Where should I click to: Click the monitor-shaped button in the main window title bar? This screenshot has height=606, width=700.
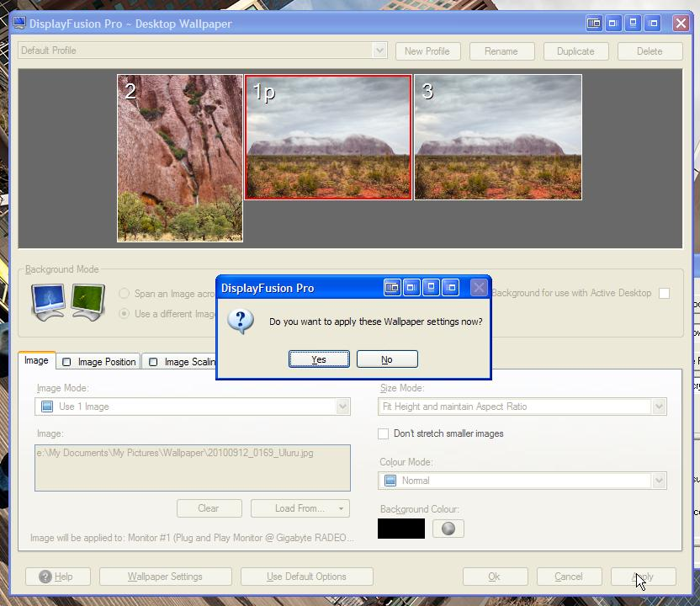(x=633, y=24)
